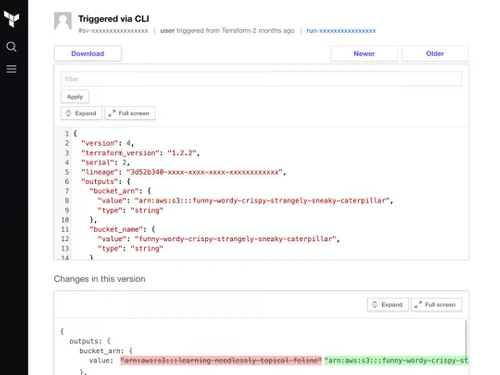
Task: Click the "serial": 2 line
Action: pyautogui.click(x=105, y=162)
